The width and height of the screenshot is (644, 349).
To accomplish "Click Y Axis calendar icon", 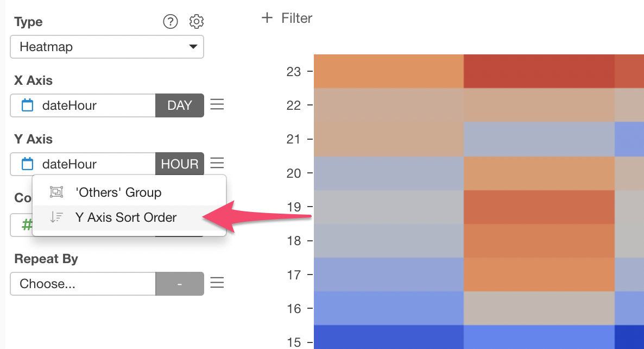I will pyautogui.click(x=27, y=164).
